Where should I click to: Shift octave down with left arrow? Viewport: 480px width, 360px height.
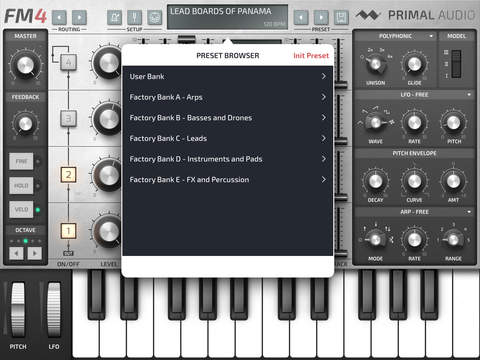click(16, 253)
